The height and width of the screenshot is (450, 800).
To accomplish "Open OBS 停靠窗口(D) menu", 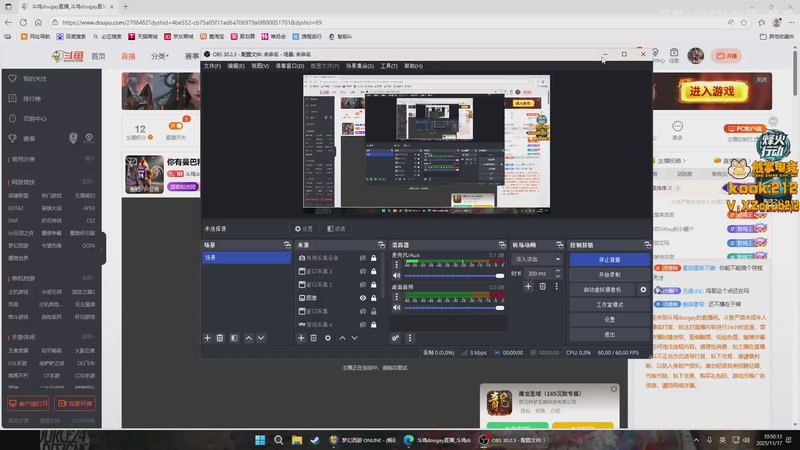I will [x=290, y=66].
